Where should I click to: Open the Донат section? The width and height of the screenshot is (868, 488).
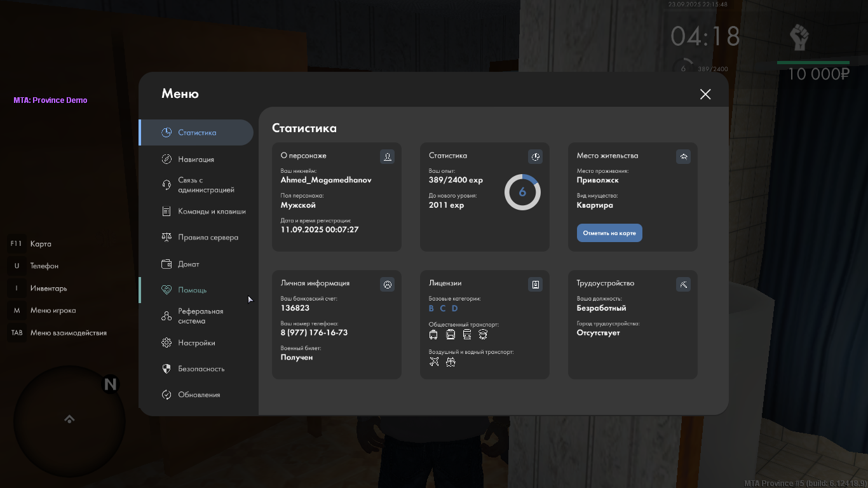[x=196, y=264]
